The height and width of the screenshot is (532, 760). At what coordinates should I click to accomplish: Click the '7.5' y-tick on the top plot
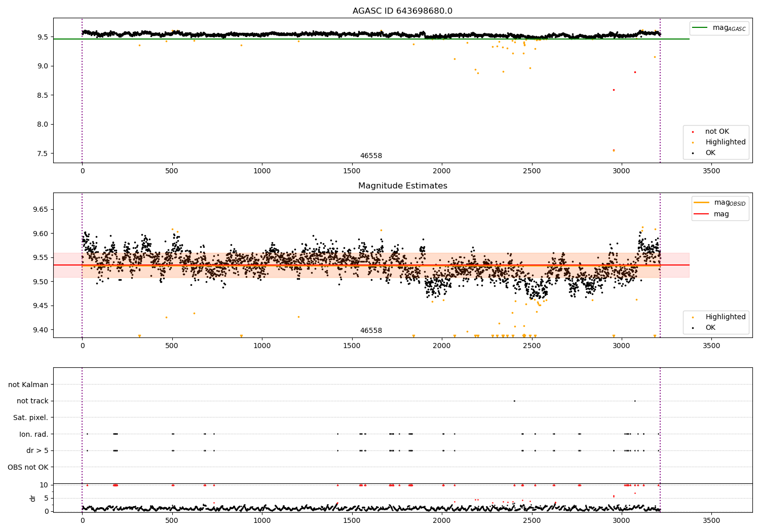click(43, 154)
